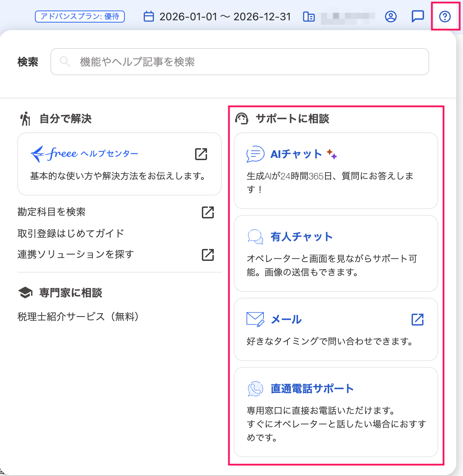
Task: Click the AI chat speech bubble icon
Action: click(255, 154)
